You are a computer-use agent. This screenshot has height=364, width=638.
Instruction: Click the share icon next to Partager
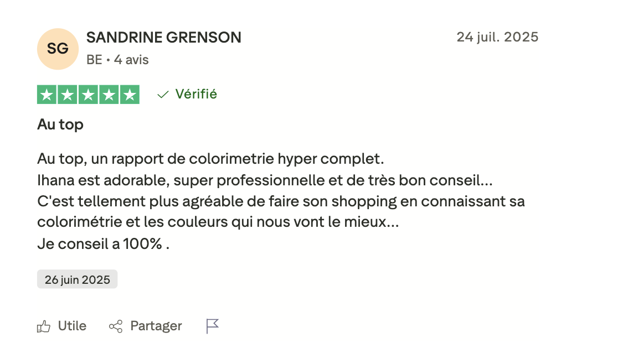click(116, 326)
